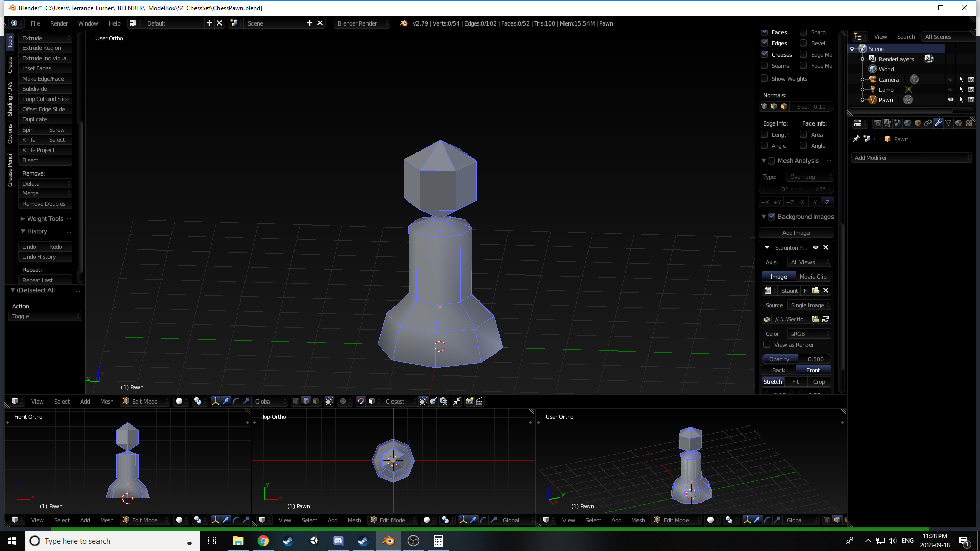Hide the Staunton background image eye
The image size is (980, 551).
pyautogui.click(x=816, y=248)
